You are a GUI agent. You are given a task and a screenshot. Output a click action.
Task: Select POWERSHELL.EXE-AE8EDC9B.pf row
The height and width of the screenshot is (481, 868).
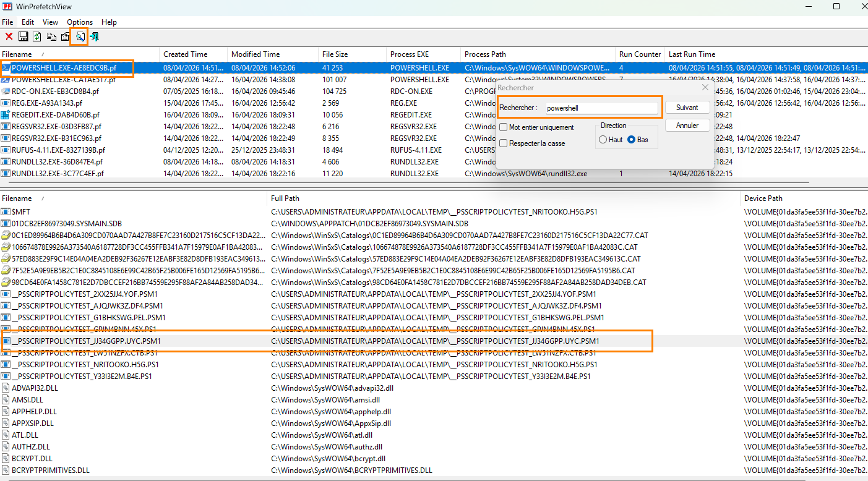point(434,68)
